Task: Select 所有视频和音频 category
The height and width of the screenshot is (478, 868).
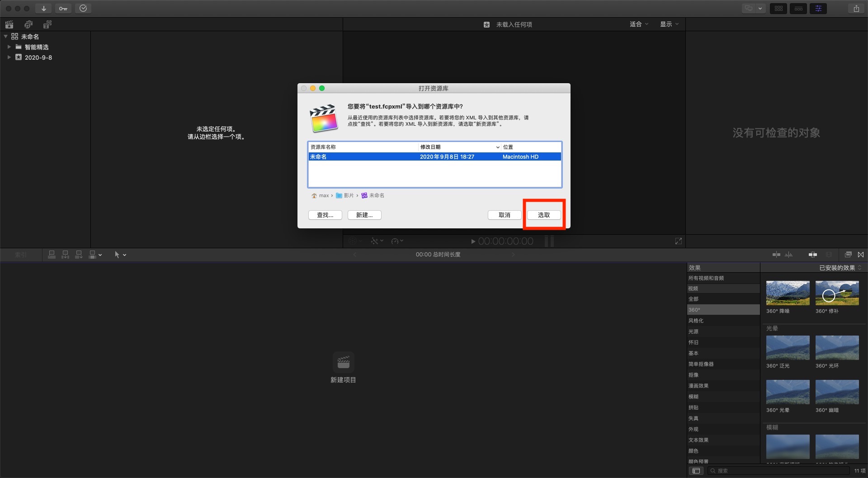Action: coord(723,278)
